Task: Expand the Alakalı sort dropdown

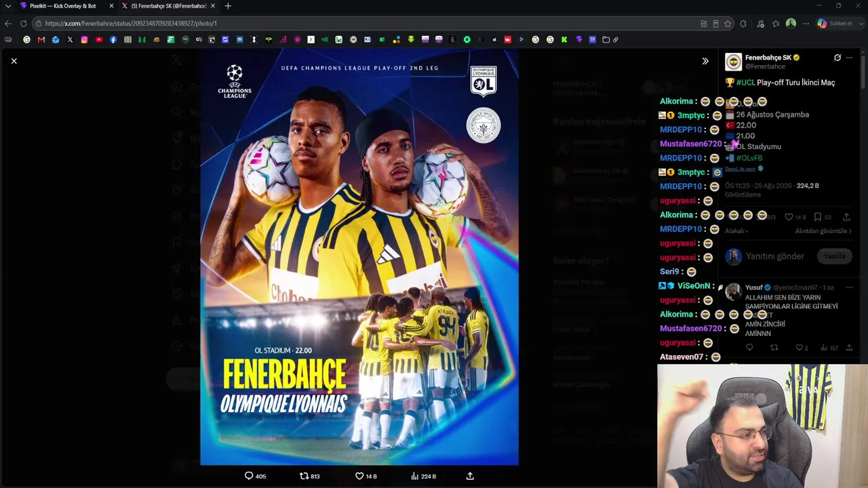Action: 736,231
